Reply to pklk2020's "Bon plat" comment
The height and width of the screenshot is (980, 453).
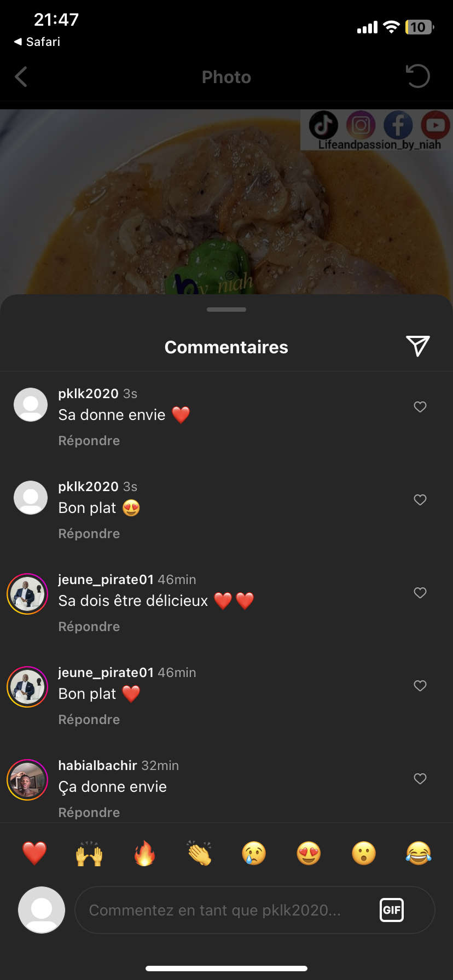[x=89, y=534]
